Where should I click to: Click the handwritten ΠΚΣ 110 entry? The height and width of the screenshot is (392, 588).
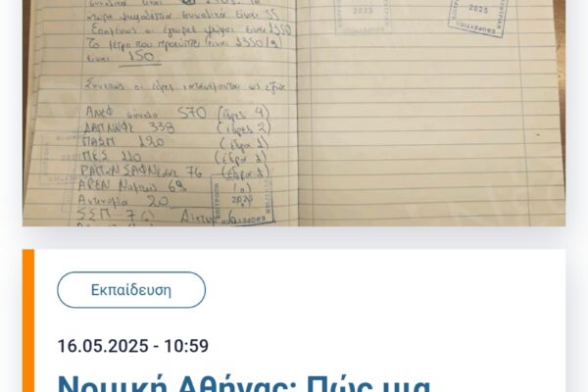pos(112,156)
